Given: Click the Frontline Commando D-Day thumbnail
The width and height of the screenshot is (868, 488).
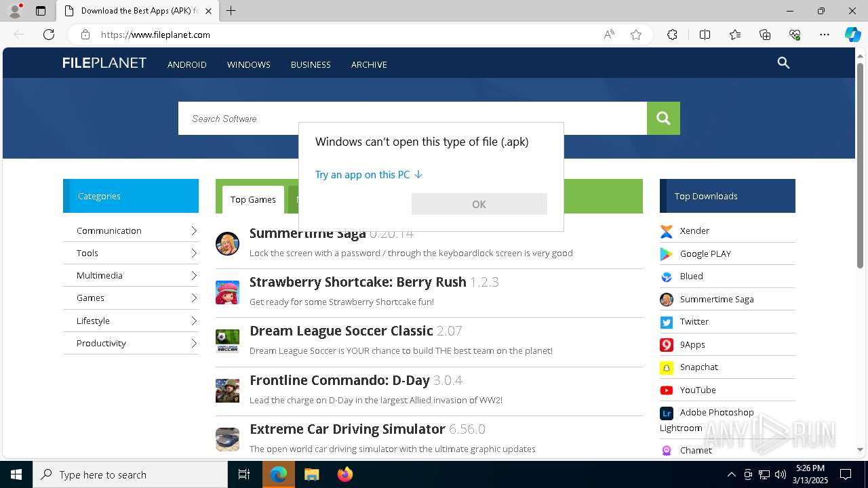Looking at the screenshot, I should [x=227, y=390].
